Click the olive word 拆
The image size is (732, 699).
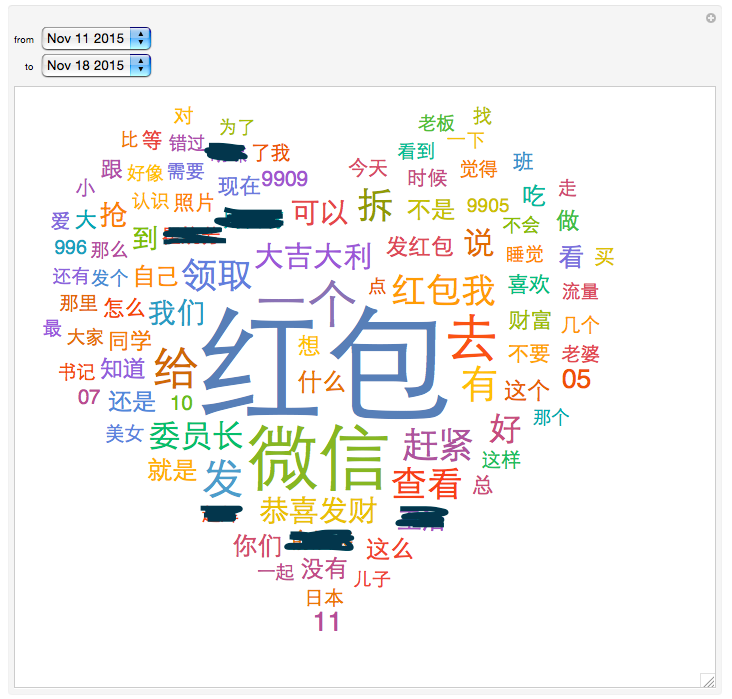pos(375,205)
